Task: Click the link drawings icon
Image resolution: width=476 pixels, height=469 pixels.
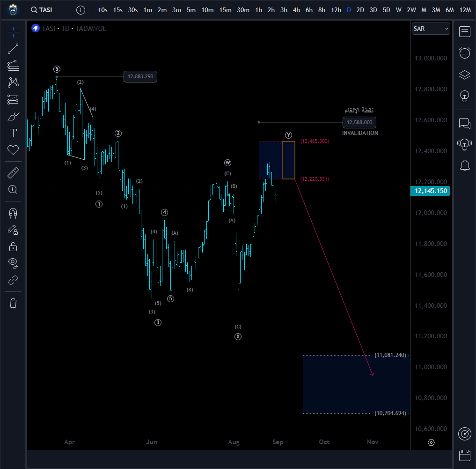Action: pos(13,280)
